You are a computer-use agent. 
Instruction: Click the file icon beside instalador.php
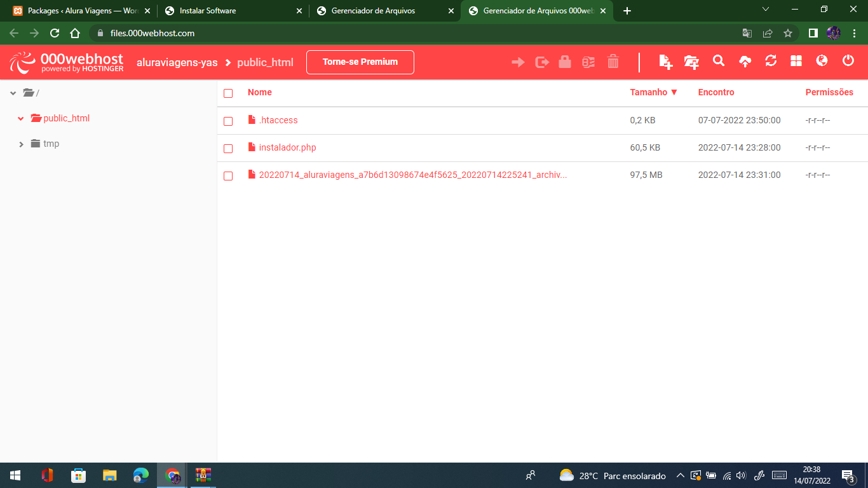click(252, 147)
